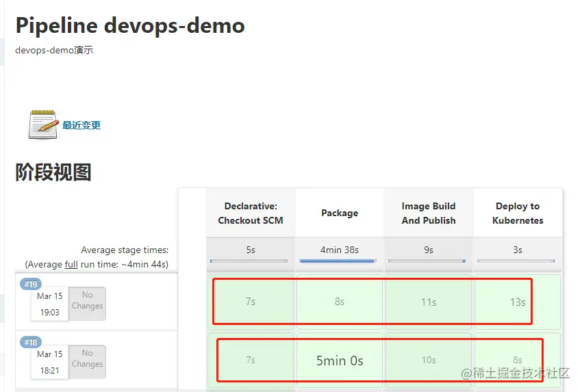Click build #19 time 19:03

click(x=50, y=312)
